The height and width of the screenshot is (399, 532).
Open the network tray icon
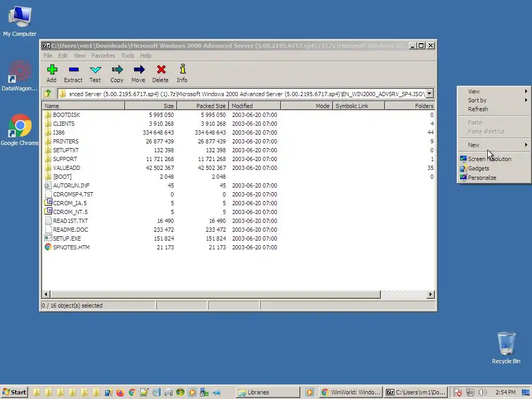470,393
